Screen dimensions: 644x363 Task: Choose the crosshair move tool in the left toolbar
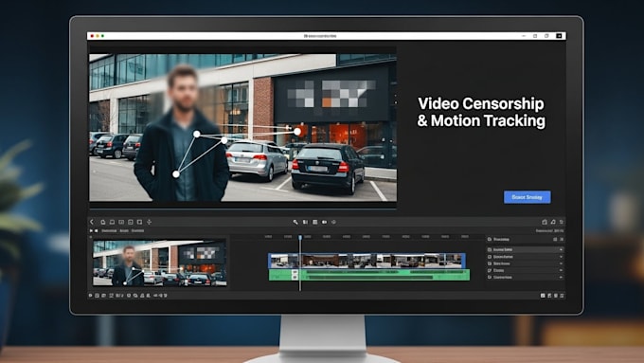[149, 222]
